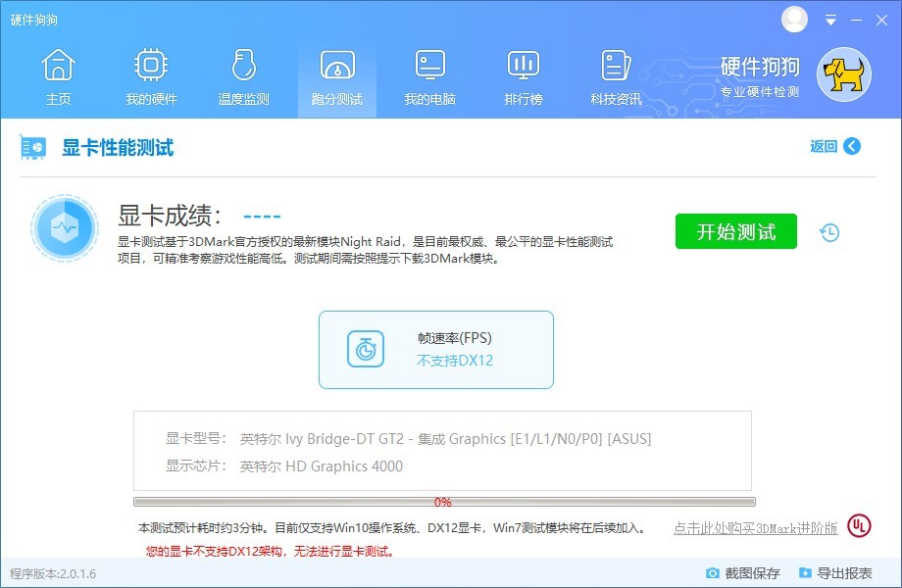
Task: Click the FPS timer icon
Action: click(x=366, y=349)
